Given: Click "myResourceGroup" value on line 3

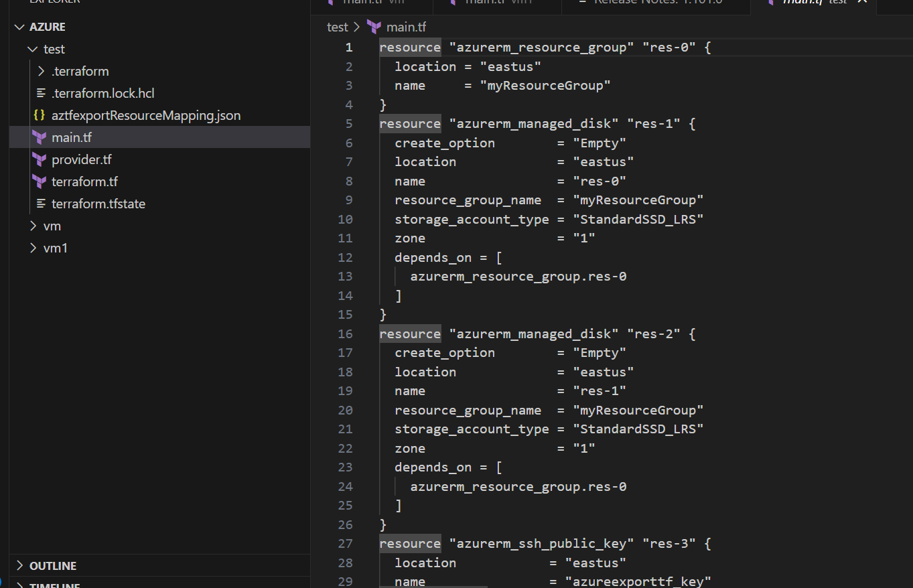Looking at the screenshot, I should coord(545,85).
